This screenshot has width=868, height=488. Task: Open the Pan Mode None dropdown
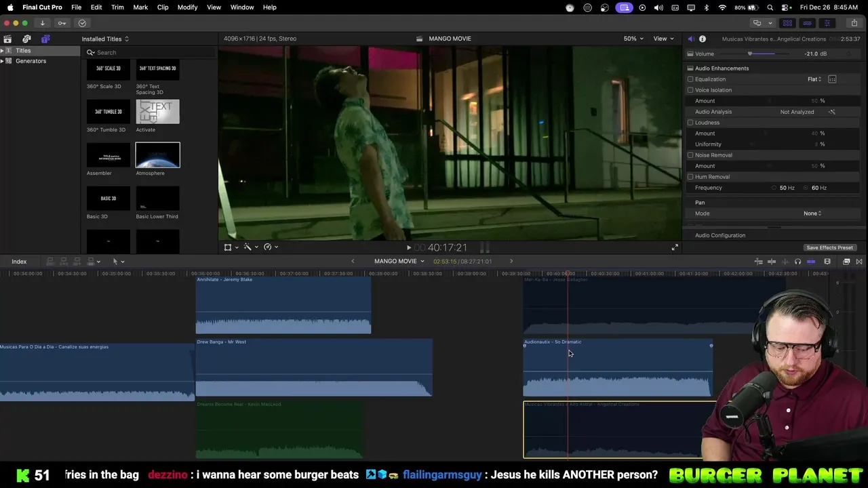point(812,213)
